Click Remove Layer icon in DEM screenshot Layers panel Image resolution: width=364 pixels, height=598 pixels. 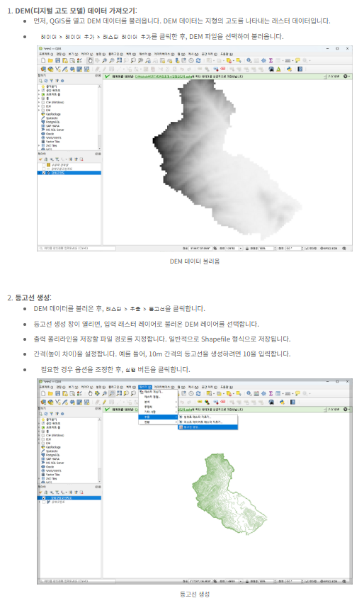pos(81,159)
